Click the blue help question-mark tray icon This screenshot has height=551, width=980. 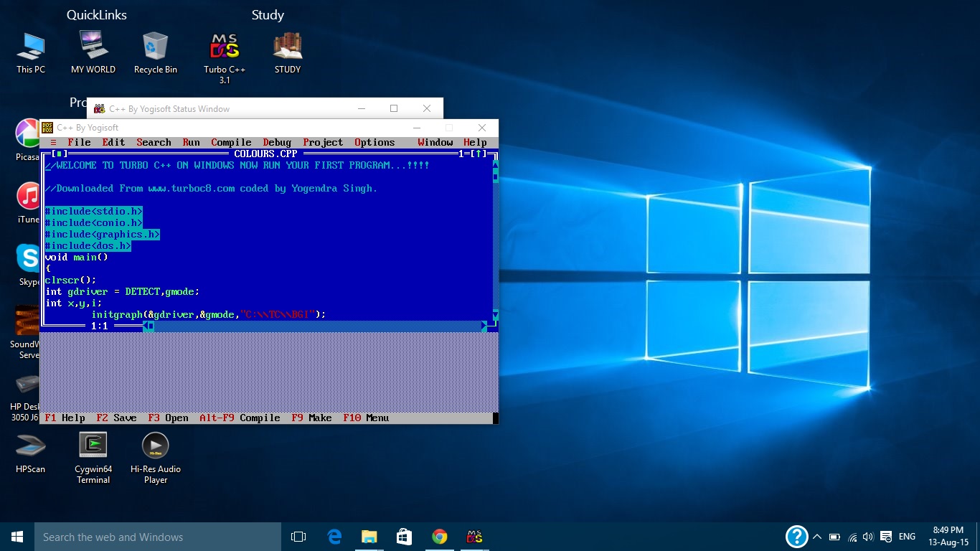(797, 537)
